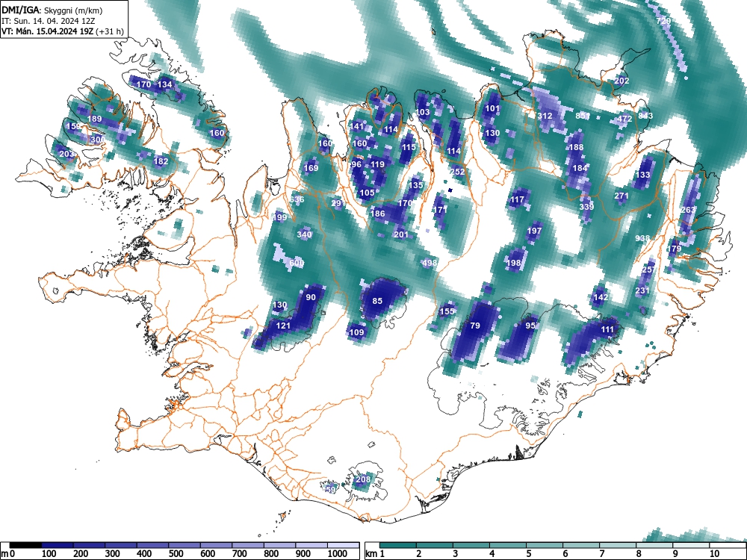Screen dimensions: 747x560
Task: Click the visibility value 169
Action: 311,167
